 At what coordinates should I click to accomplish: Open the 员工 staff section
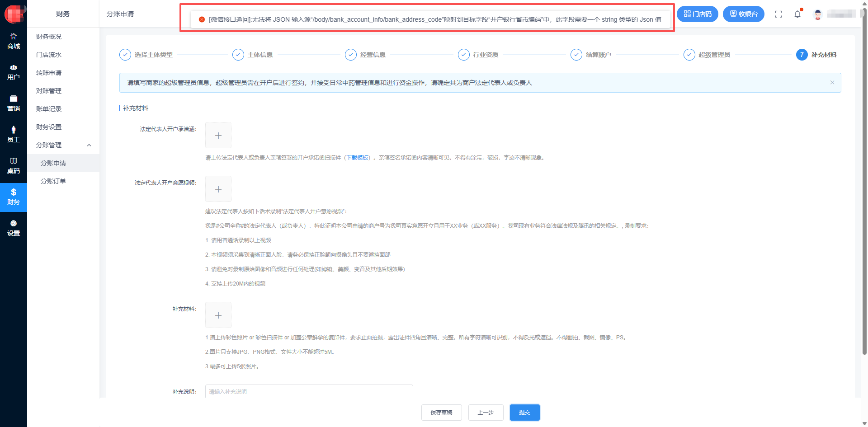coord(14,135)
